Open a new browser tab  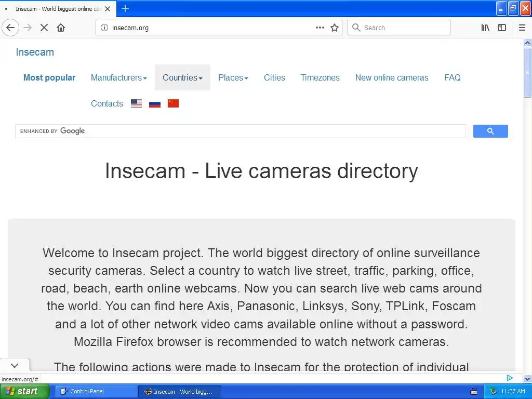tap(125, 8)
